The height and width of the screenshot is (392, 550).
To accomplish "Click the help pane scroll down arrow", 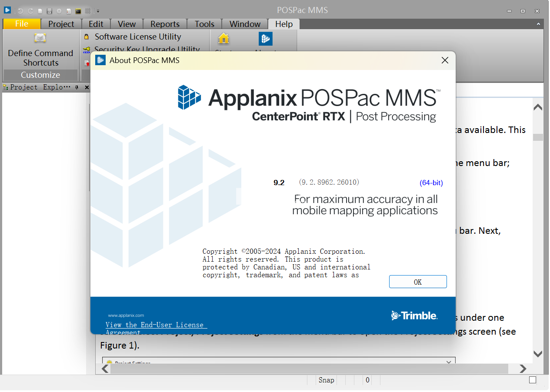I will [538, 354].
